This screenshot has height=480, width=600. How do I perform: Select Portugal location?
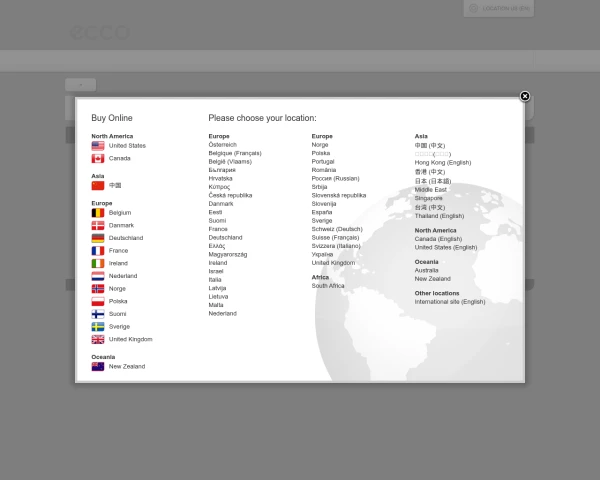tap(323, 162)
